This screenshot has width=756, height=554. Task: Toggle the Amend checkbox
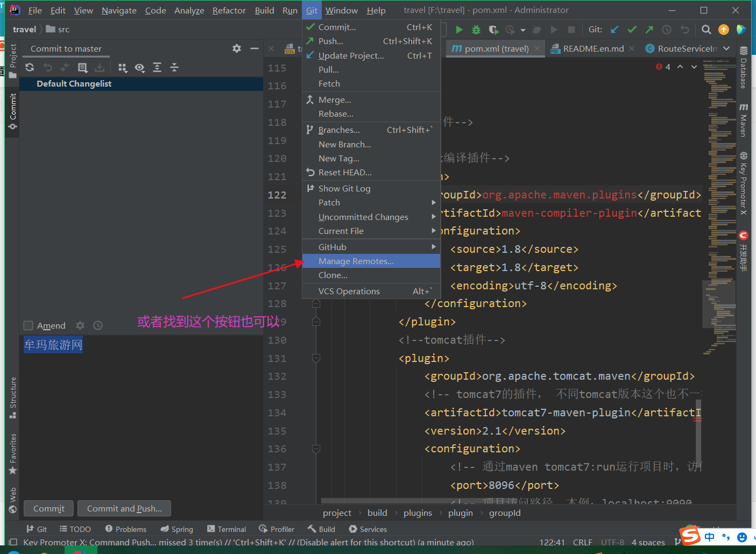point(29,325)
